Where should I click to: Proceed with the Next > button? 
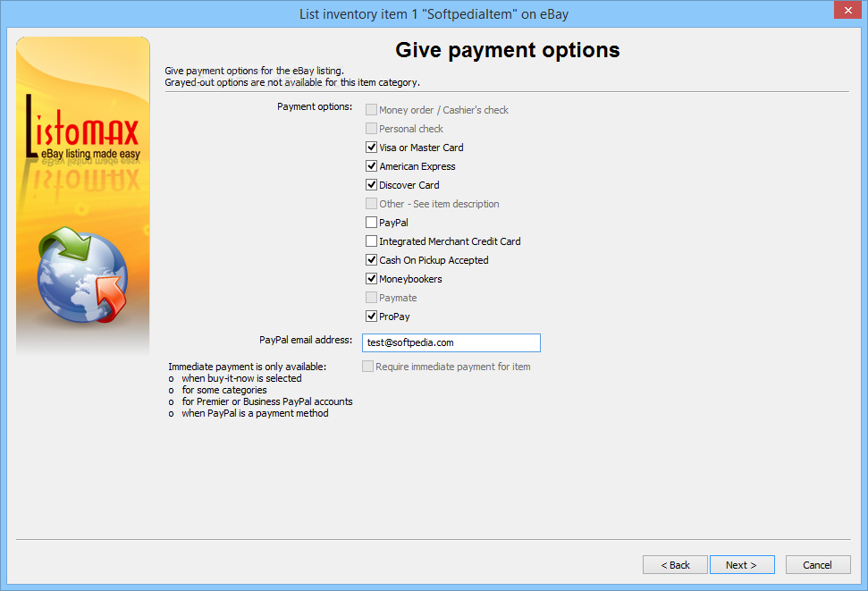pos(742,565)
